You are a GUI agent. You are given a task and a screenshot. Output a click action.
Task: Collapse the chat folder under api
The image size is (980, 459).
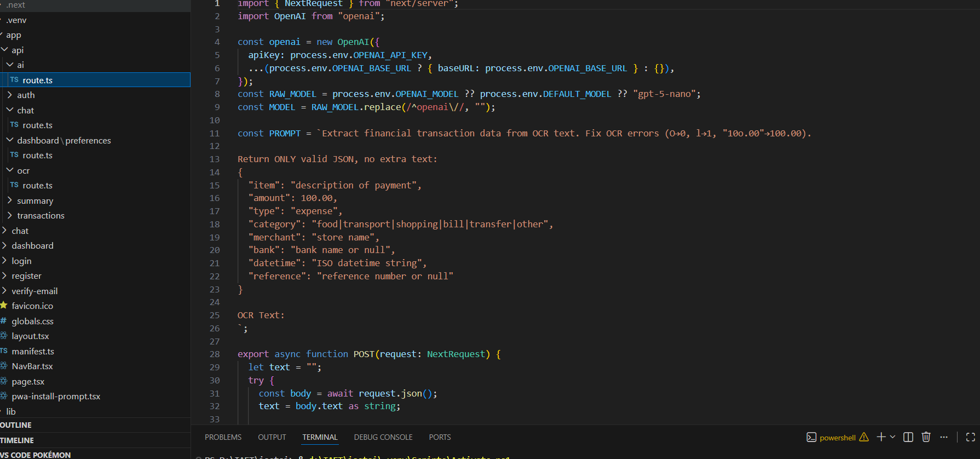[10, 110]
